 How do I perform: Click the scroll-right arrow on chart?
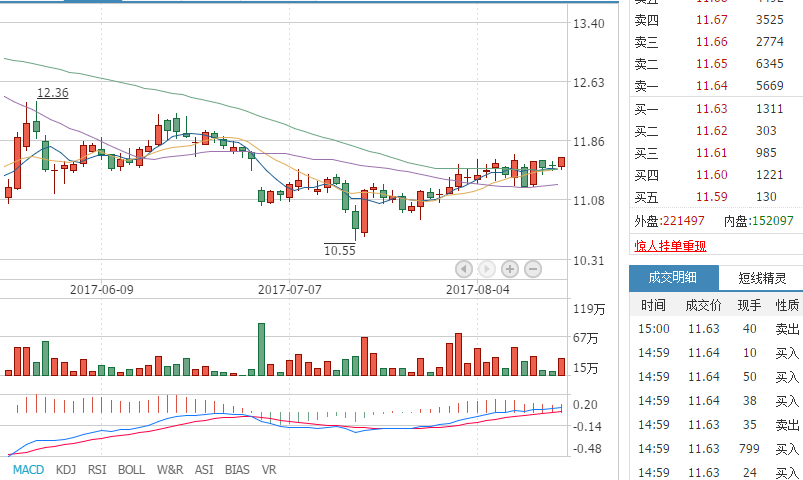487,268
